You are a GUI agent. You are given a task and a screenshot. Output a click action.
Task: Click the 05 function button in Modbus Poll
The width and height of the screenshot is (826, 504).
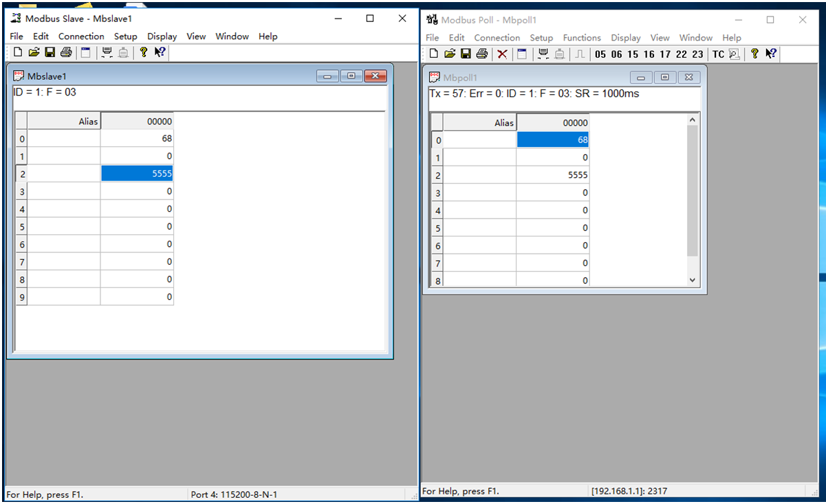(x=600, y=54)
